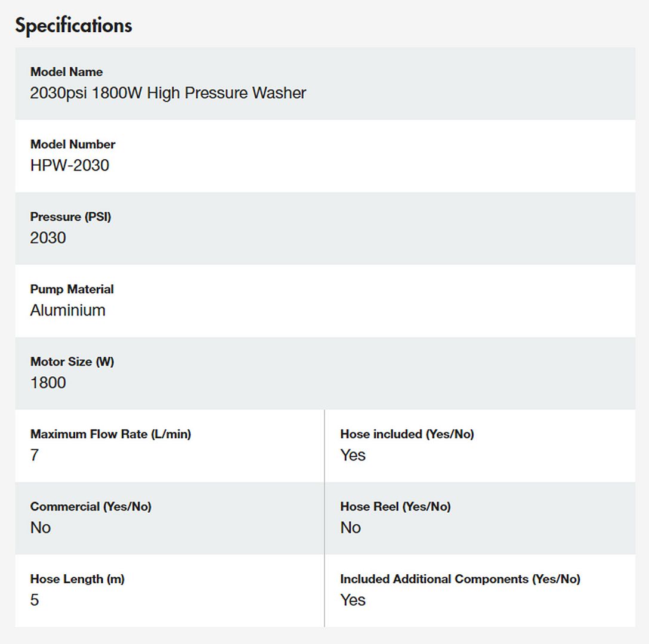The width and height of the screenshot is (649, 644).
Task: Click the Hose Length (m) label
Action: coord(77,579)
